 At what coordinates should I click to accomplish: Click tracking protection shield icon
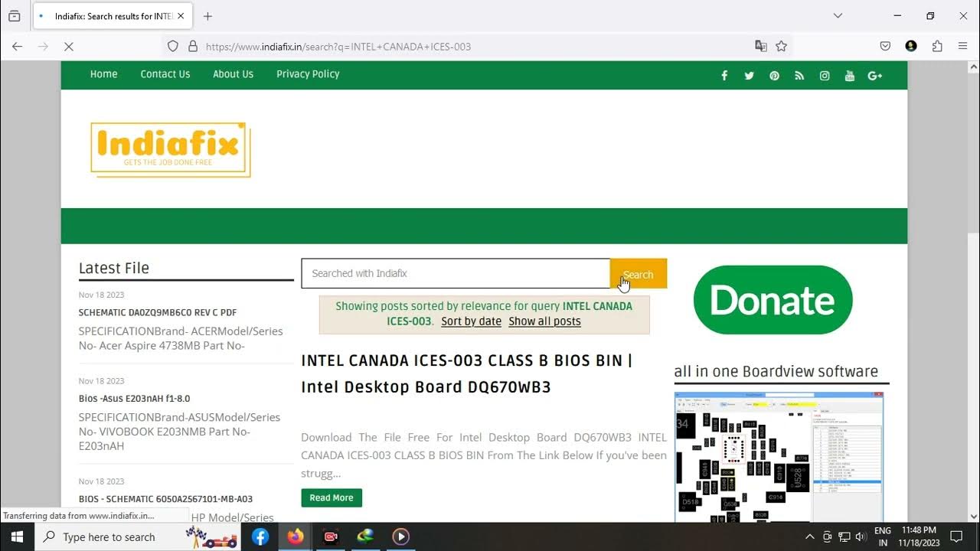click(x=173, y=46)
